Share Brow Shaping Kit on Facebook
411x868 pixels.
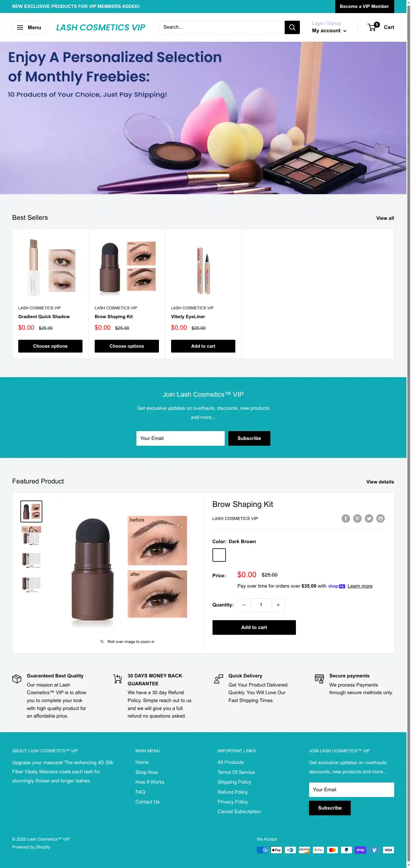click(346, 518)
